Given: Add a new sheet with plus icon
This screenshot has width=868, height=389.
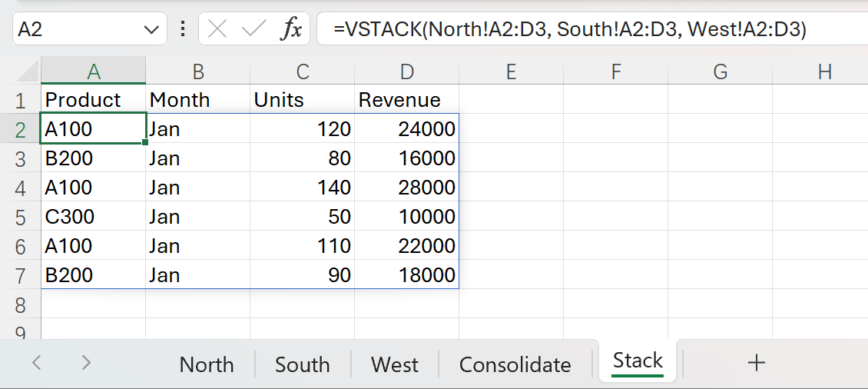Looking at the screenshot, I should point(757,363).
